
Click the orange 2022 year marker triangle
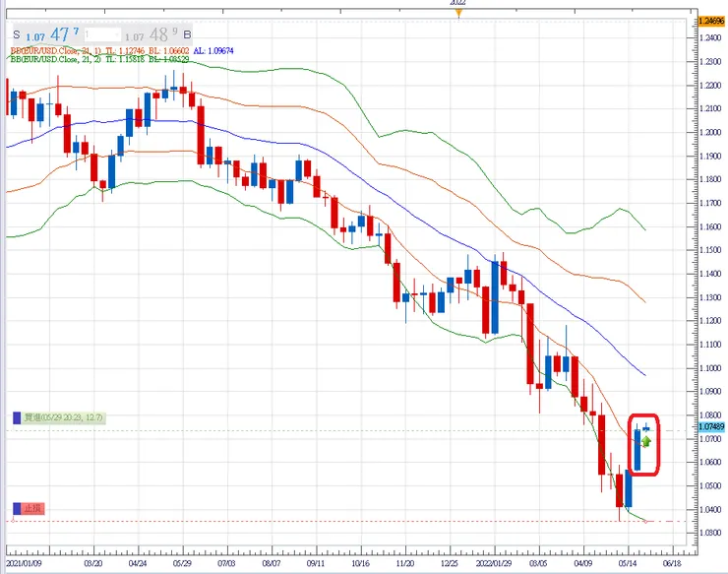tap(458, 13)
